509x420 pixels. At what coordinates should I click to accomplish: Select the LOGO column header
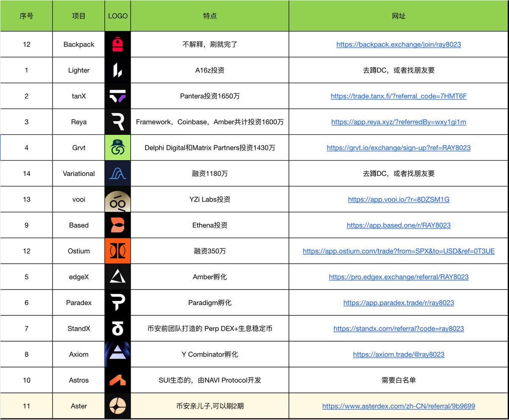coord(117,16)
